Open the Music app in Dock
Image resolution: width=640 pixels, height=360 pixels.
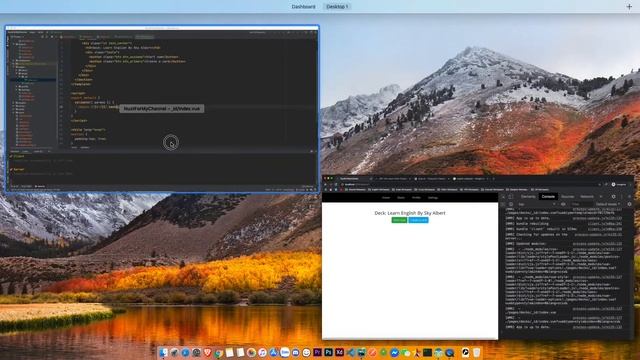(262, 352)
